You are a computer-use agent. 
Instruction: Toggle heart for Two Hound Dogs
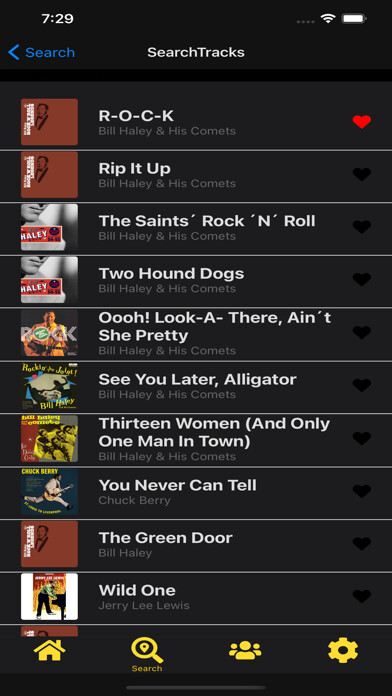click(x=361, y=279)
